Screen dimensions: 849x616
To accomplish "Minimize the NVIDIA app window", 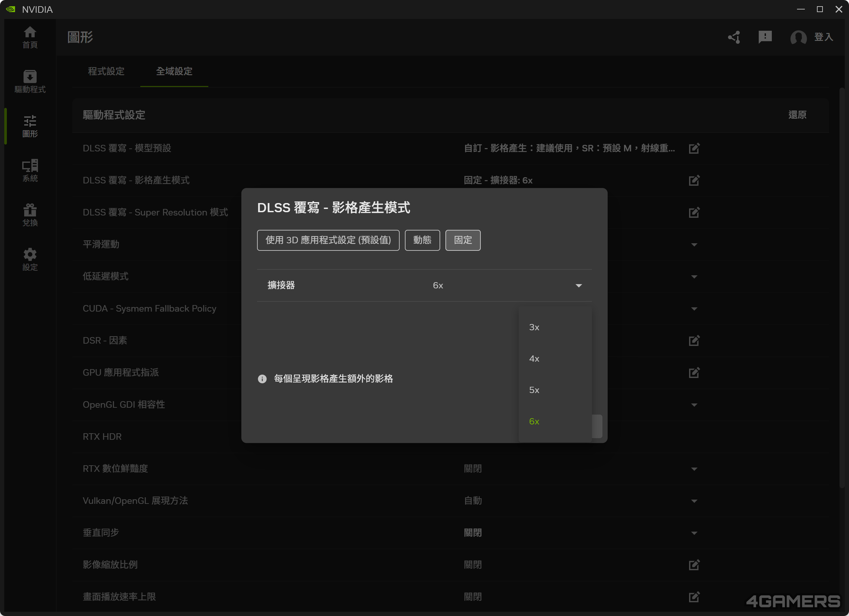I will 801,9.
